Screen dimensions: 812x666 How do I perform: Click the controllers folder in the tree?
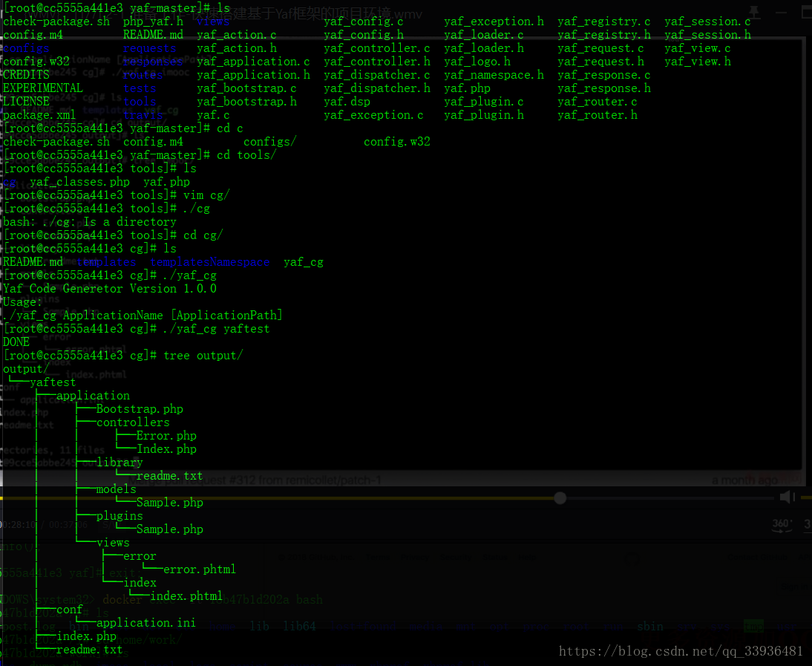click(x=133, y=422)
